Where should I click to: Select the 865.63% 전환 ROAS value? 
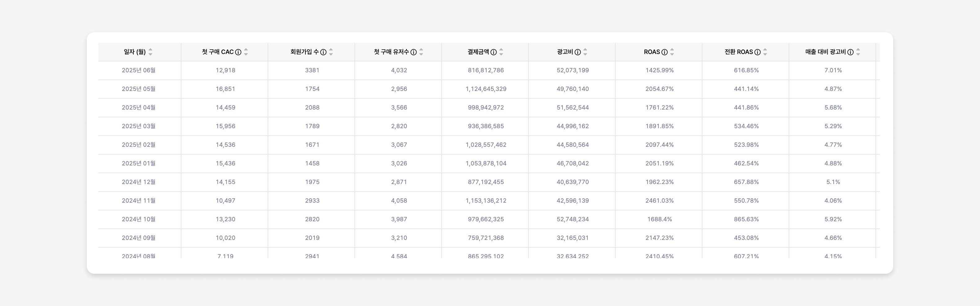746,219
